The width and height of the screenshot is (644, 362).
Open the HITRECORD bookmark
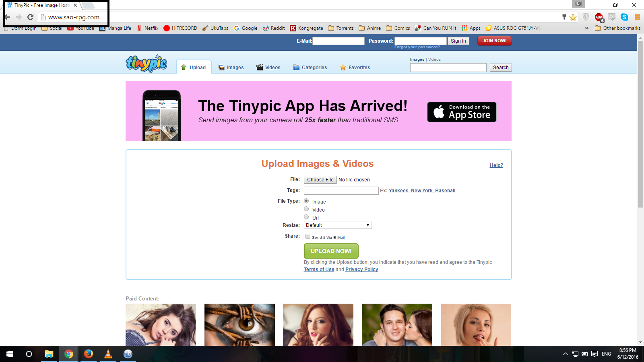pyautogui.click(x=180, y=28)
